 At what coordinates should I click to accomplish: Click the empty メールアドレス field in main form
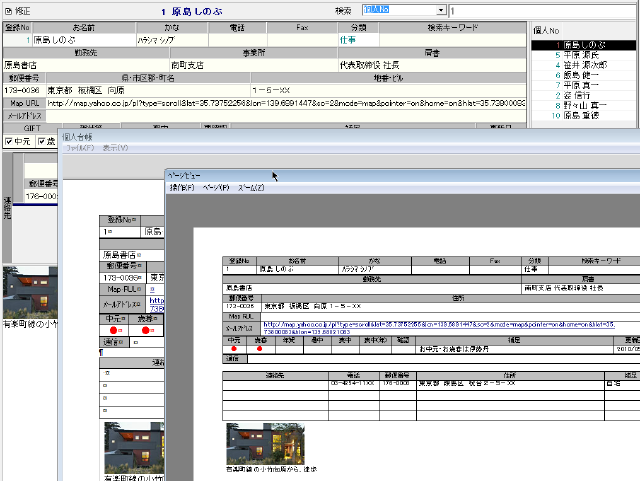coord(286,116)
